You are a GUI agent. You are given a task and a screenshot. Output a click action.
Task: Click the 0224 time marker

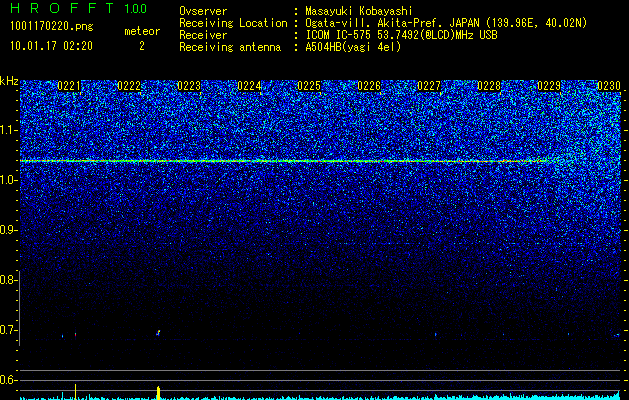click(x=249, y=86)
